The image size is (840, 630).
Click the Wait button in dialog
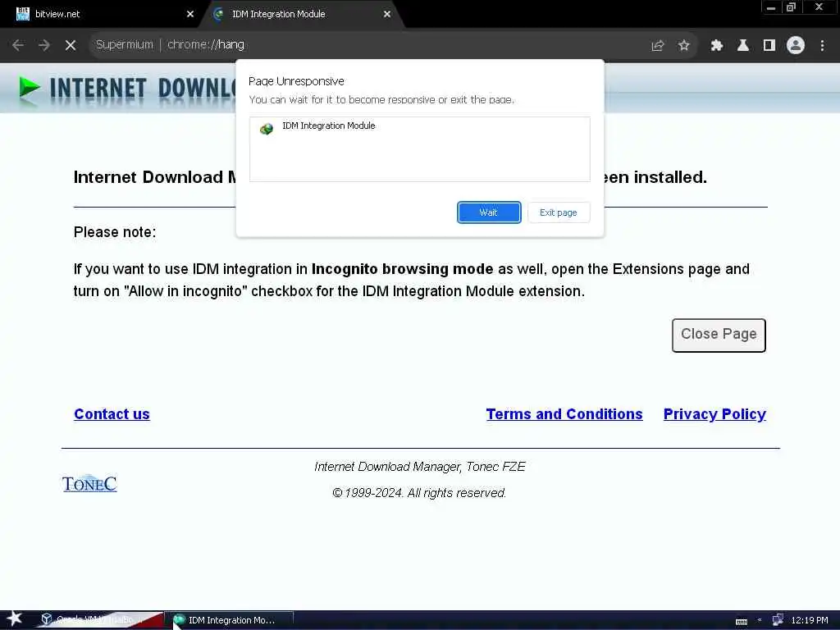489,212
